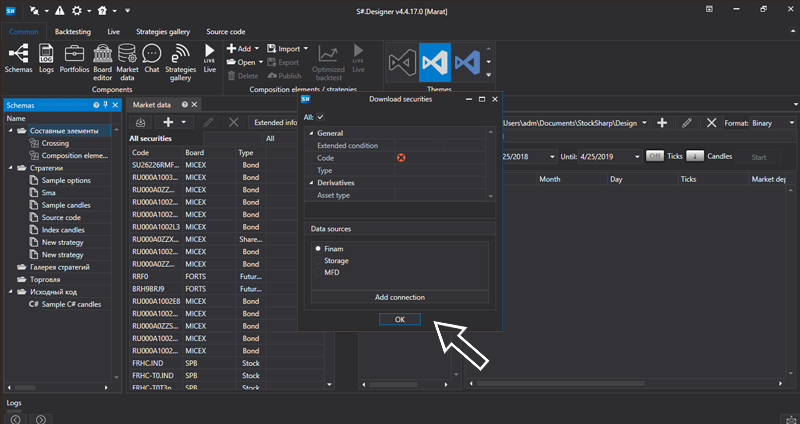Switch to the Backtesting ribbon tab
Image resolution: width=800 pixels, height=424 pixels.
pos(73,31)
